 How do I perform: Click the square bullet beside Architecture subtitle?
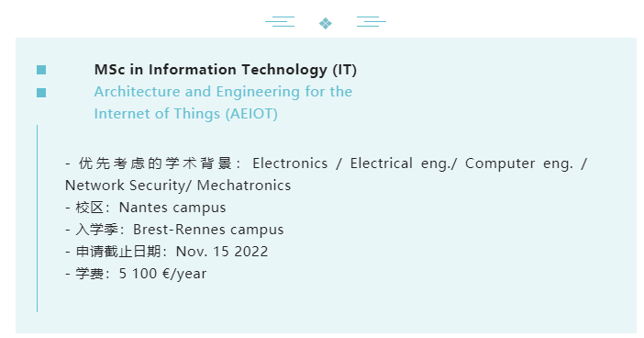[41, 93]
